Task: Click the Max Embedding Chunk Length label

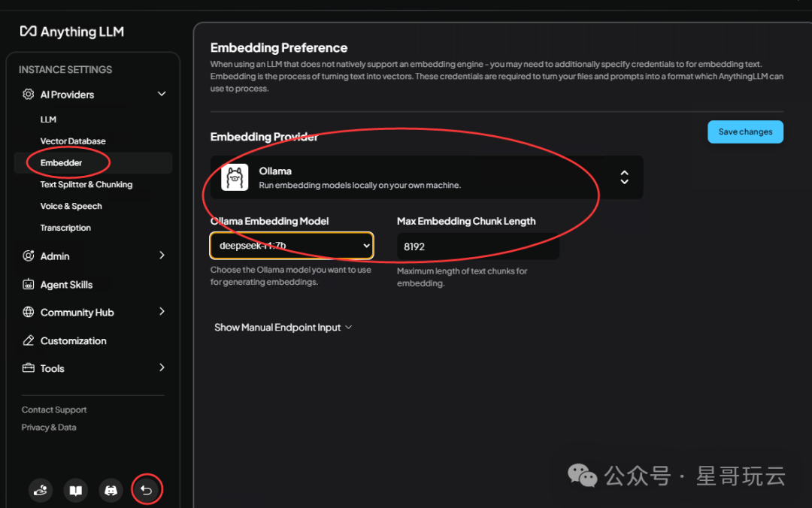Action: [x=466, y=221]
